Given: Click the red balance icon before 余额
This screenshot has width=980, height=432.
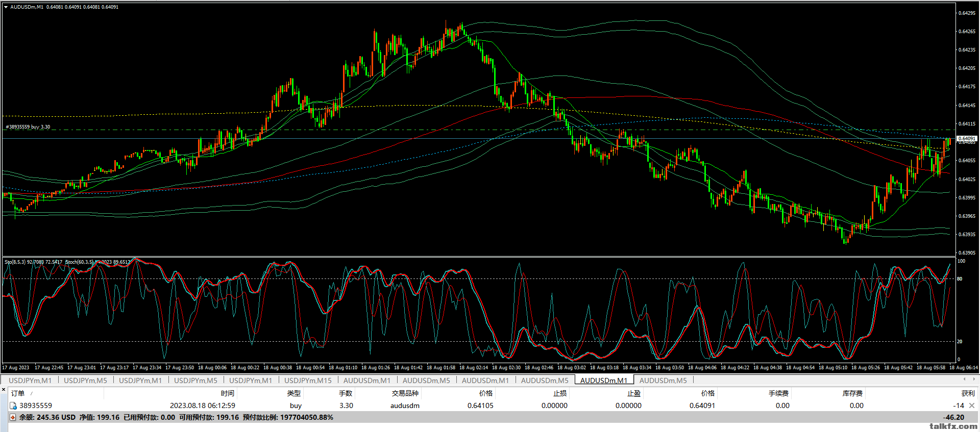Looking at the screenshot, I should pyautogui.click(x=13, y=417).
